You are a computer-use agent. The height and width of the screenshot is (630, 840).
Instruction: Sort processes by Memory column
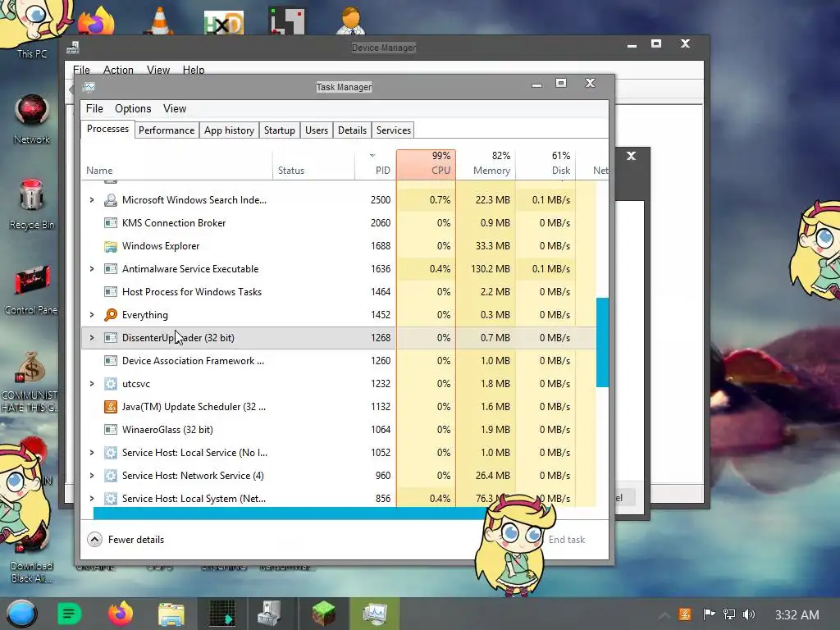486,164
